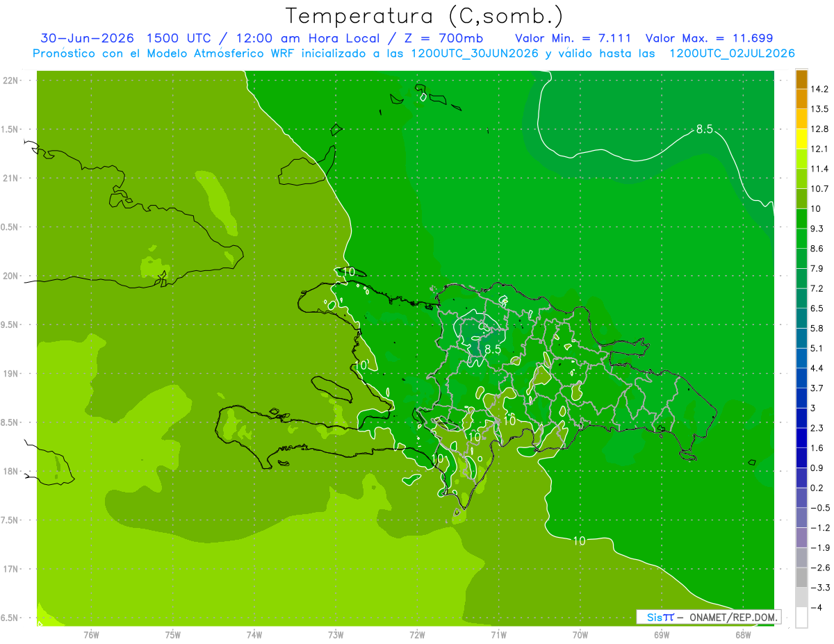Click the "17N" latitude axis label
Screen dimensions: 834x644
point(11,570)
